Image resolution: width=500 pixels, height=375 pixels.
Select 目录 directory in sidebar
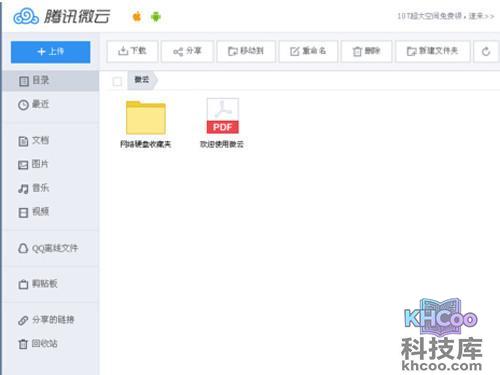(x=51, y=81)
